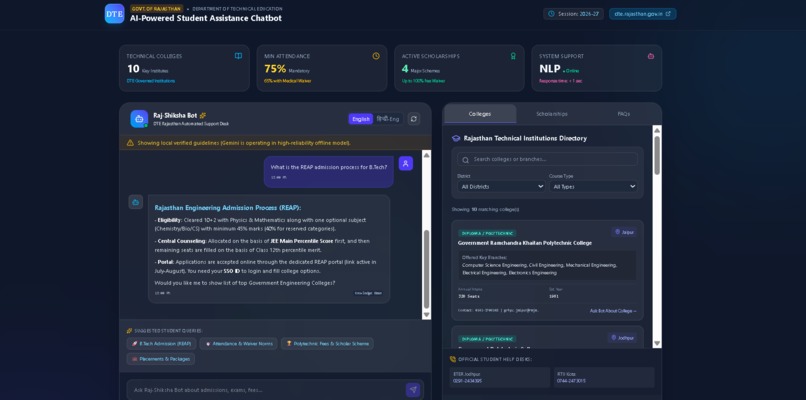Click the warning triangle in offline notice
The height and width of the screenshot is (400, 806).
(130, 142)
